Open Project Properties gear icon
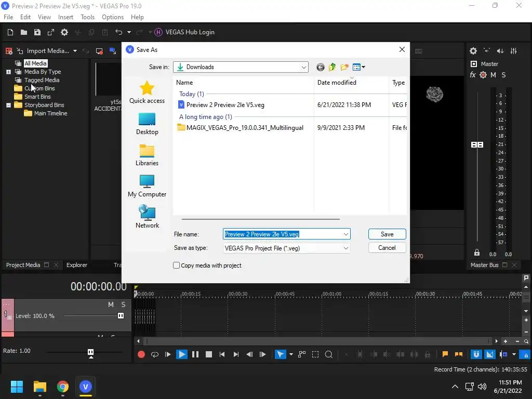Screen dimensions: 532x399 (64, 32)
